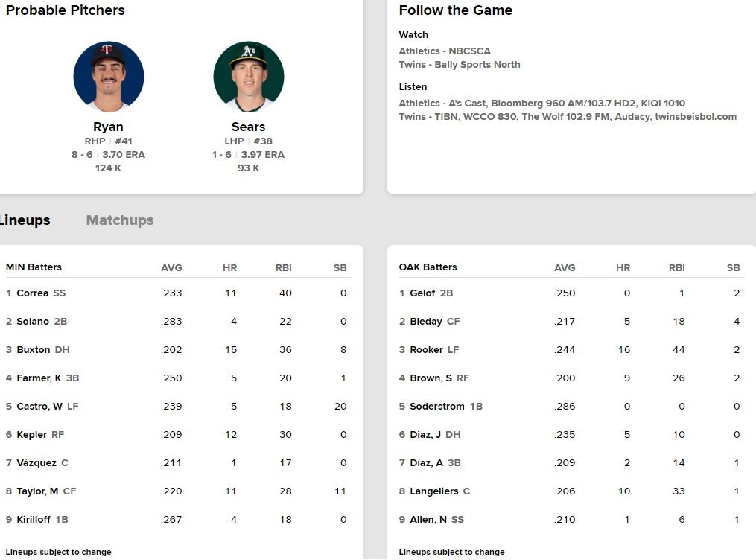Open Correa's player page
Image resolution: width=756 pixels, height=560 pixels.
click(32, 293)
